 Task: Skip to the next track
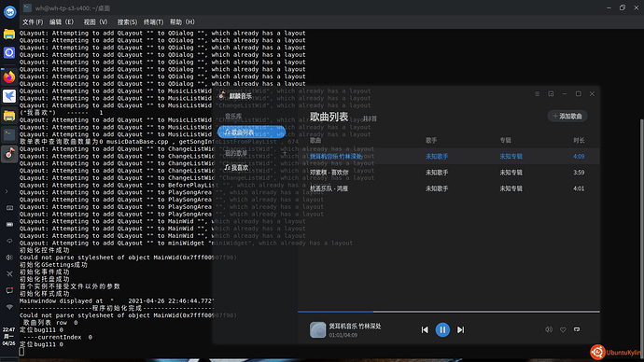(x=460, y=329)
